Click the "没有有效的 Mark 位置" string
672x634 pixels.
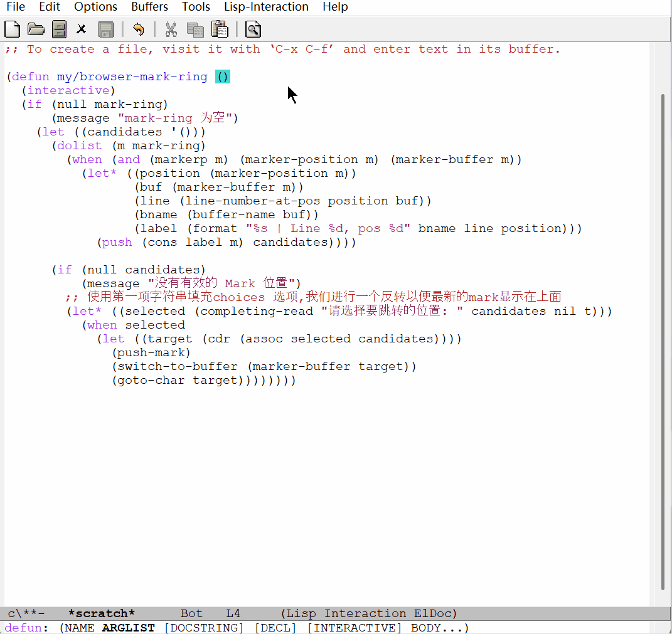point(221,283)
